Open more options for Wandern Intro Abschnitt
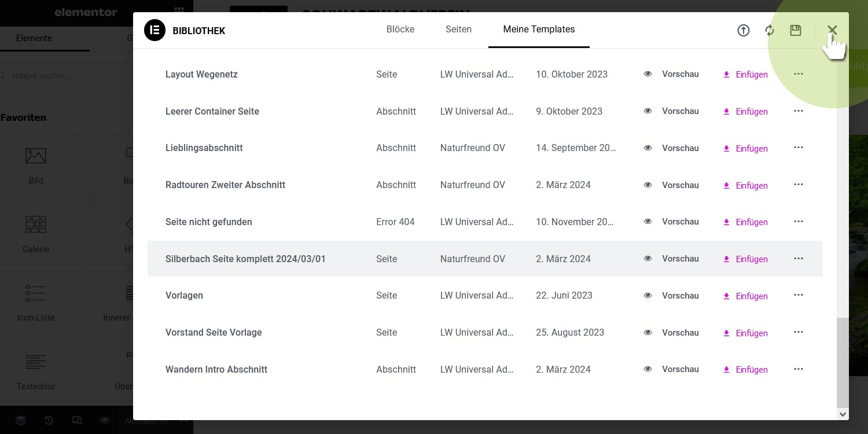The height and width of the screenshot is (434, 868). (799, 369)
